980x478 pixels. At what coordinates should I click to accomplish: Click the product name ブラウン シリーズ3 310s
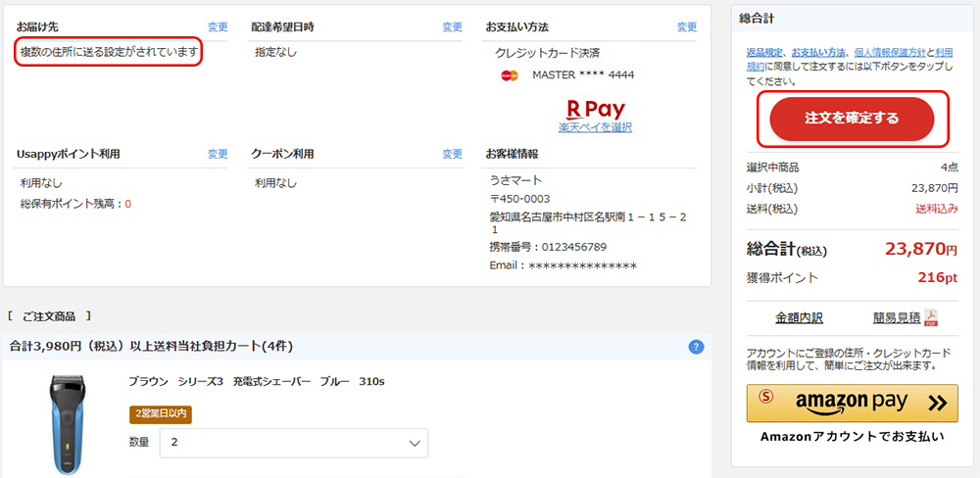coord(256,381)
